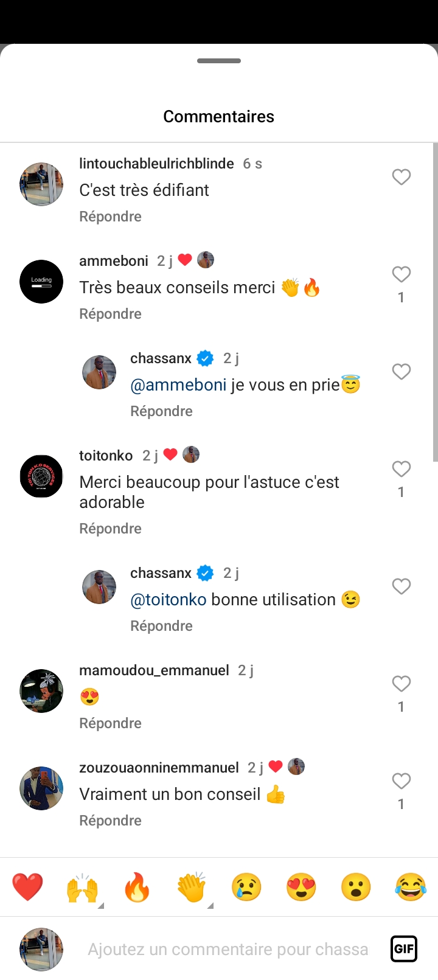Reply to zouzouaonninemmanuel's comment

click(110, 821)
